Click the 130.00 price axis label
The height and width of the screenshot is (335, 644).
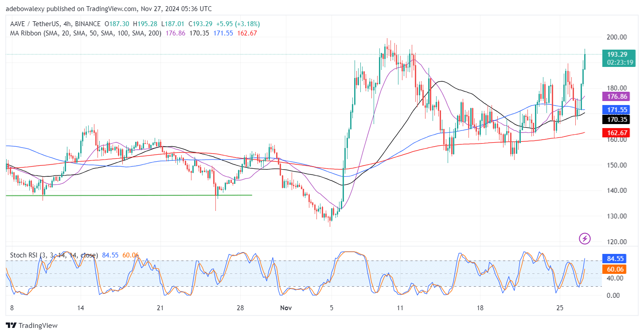[x=617, y=216]
